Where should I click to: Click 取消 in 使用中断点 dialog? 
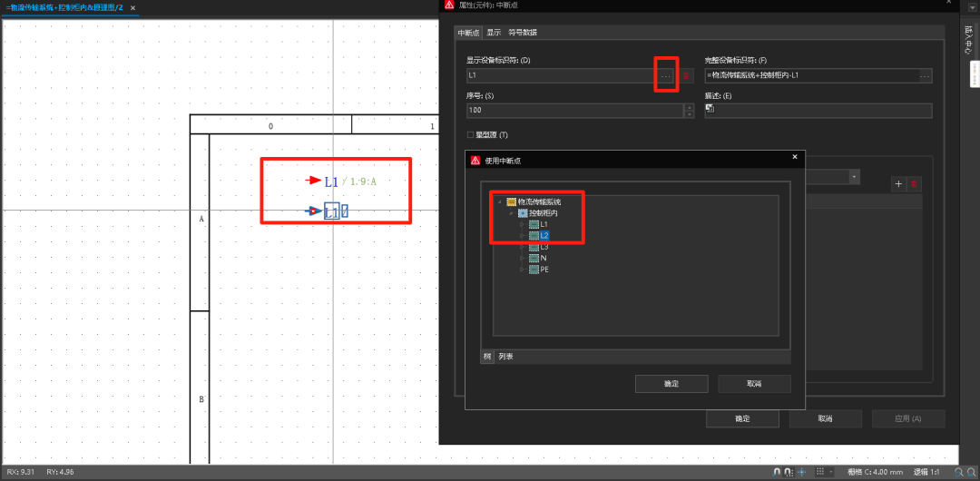tap(754, 383)
